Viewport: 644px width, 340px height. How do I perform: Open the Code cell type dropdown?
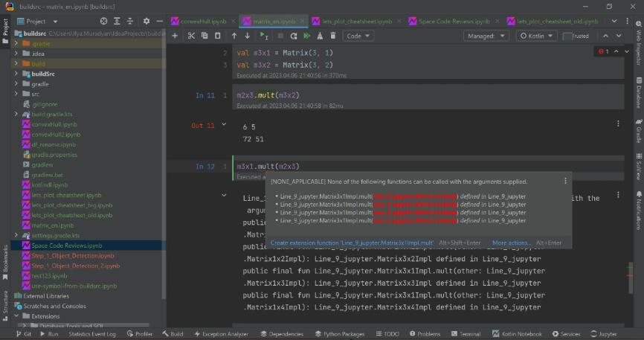point(358,36)
